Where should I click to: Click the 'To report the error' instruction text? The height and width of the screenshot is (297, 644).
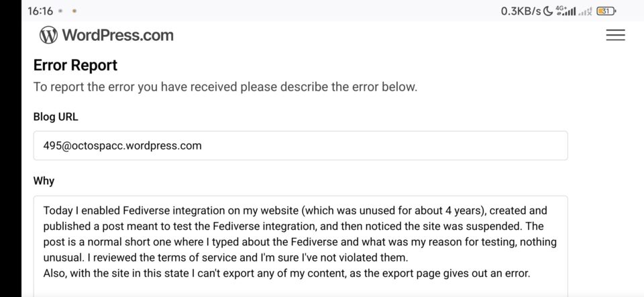225,87
